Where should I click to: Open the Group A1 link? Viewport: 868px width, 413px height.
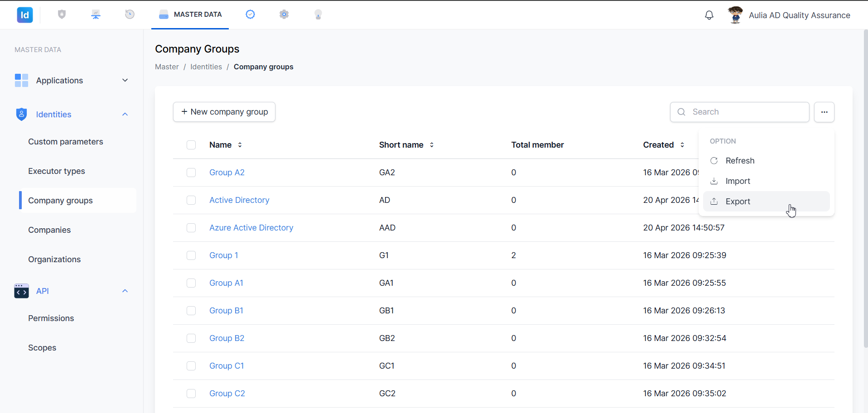(226, 283)
